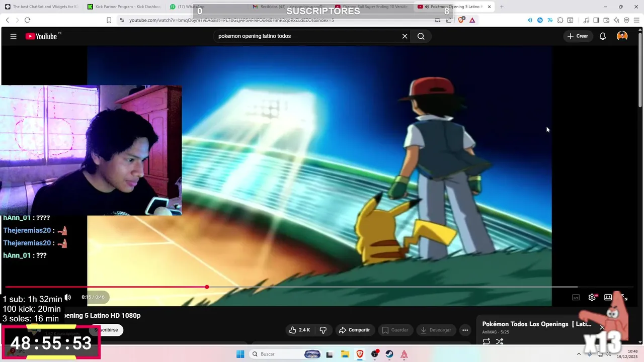Open the Brave Shields lion icon
The image size is (644, 362).
tap(461, 20)
